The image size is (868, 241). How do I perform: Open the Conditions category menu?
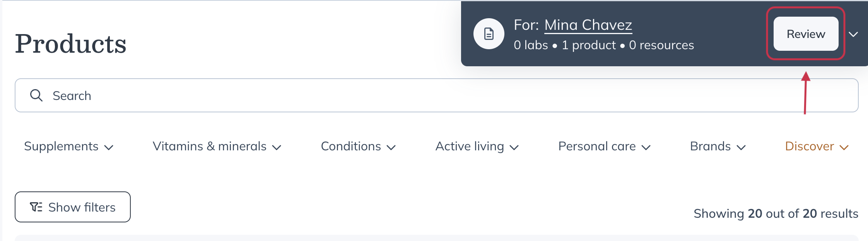click(x=358, y=146)
